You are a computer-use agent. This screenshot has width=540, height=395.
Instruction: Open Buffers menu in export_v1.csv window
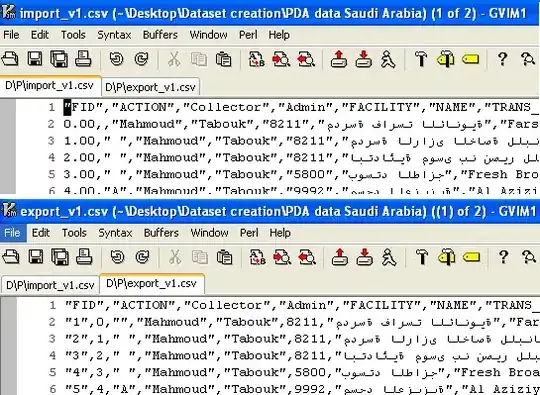click(161, 233)
